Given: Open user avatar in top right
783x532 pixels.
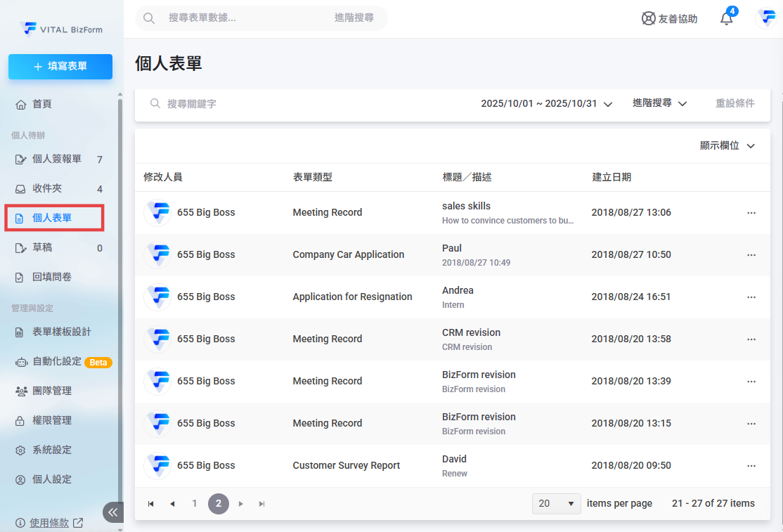Looking at the screenshot, I should point(765,19).
